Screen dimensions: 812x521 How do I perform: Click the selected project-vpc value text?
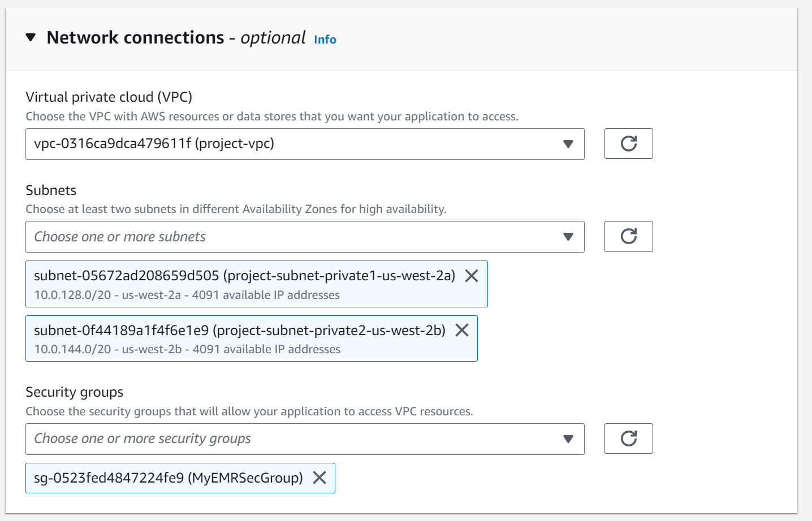(x=154, y=144)
